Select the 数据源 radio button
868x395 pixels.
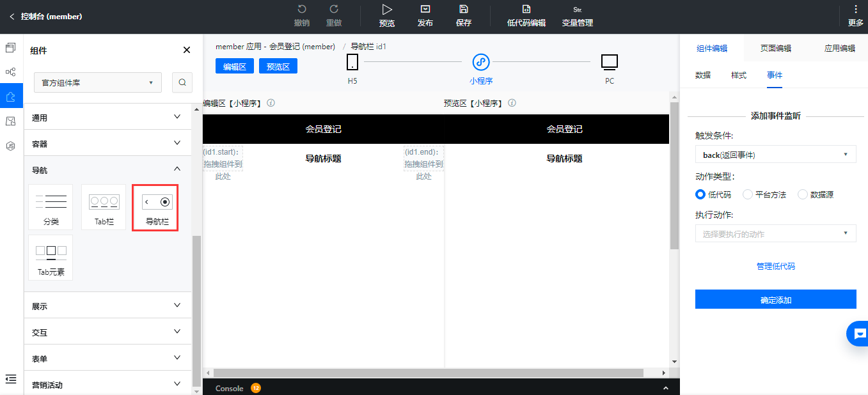click(803, 194)
